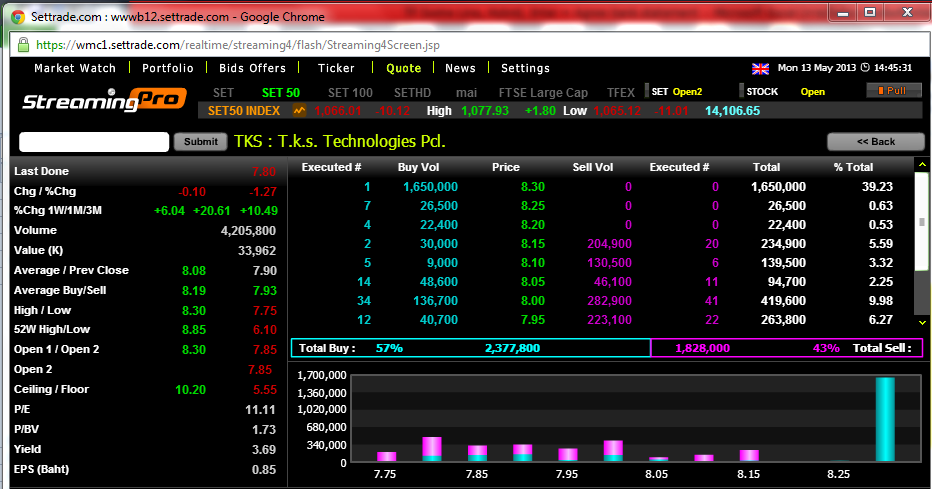
Task: Click the browser URL address bar
Action: pyautogui.click(x=468, y=45)
